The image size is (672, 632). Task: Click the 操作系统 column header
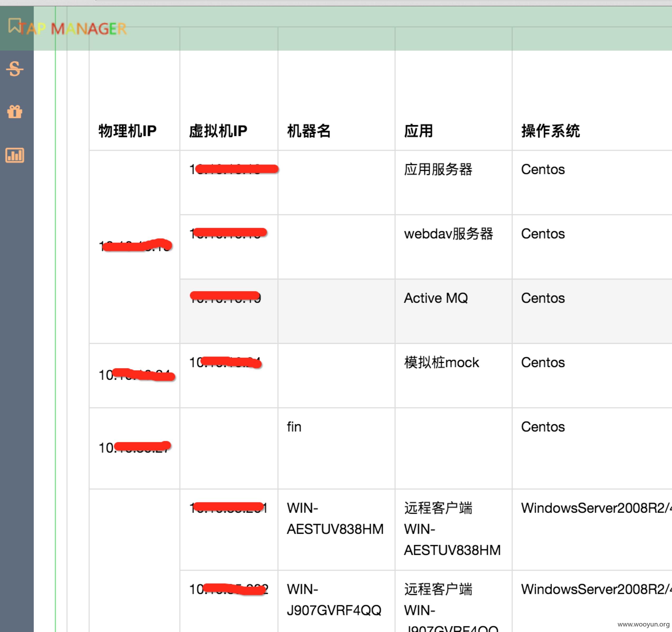[x=550, y=131]
